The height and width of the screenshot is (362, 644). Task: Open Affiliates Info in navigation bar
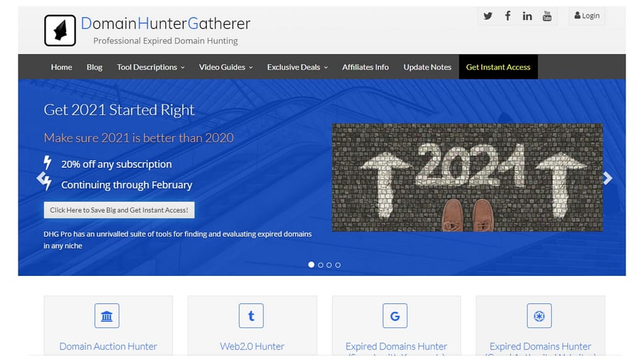[365, 67]
